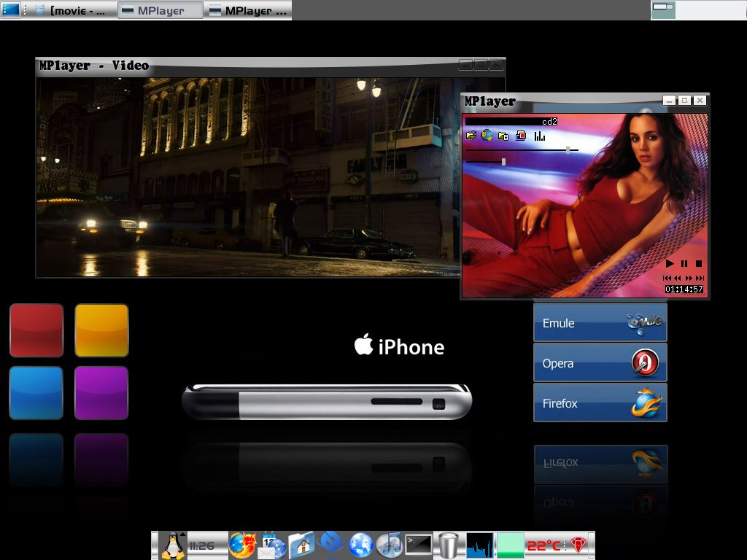This screenshot has width=747, height=560.
Task: Click the MPlayer red-blue windows icon
Action: tap(521, 136)
